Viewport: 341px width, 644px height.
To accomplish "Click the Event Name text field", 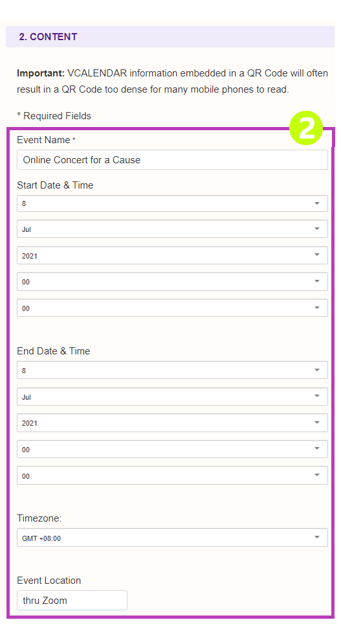I will point(172,160).
